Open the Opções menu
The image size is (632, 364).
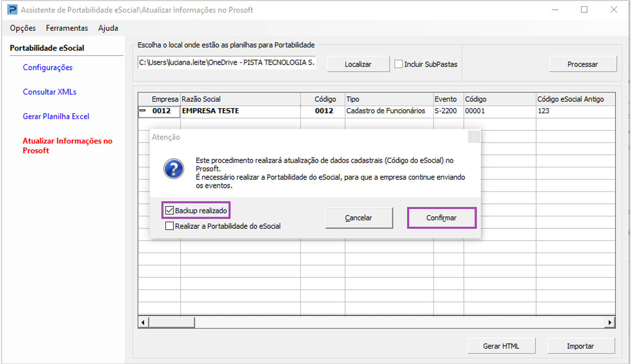[23, 28]
